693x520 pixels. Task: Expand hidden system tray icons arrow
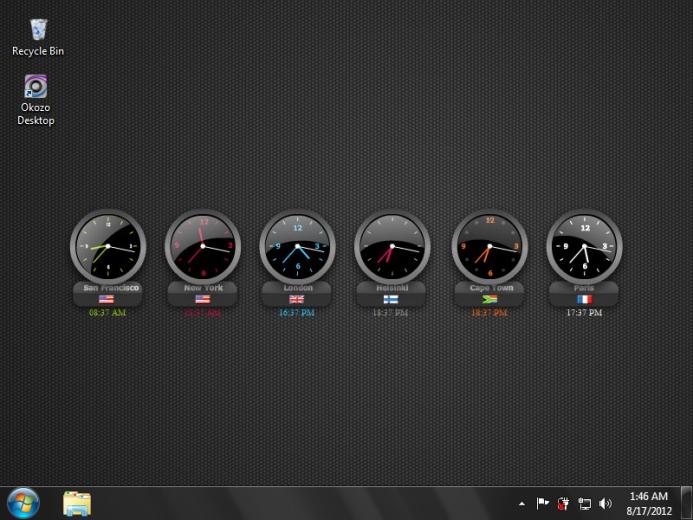(522, 504)
